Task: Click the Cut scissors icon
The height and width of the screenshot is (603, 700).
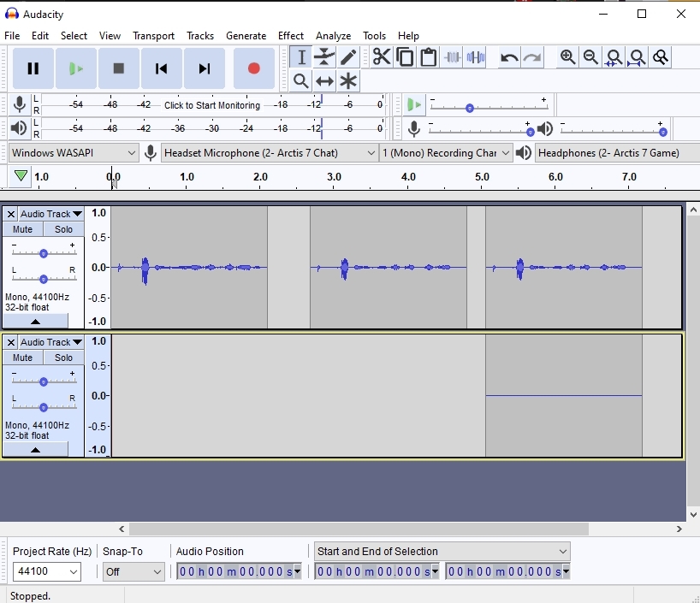Action: click(382, 57)
